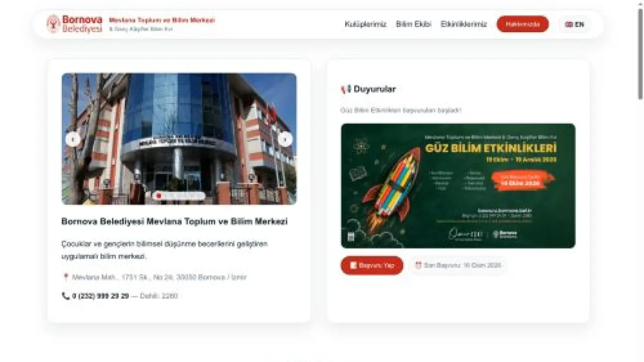Go to the Bilim Ekibi section
Screen dimensions: 644x362
click(414, 24)
